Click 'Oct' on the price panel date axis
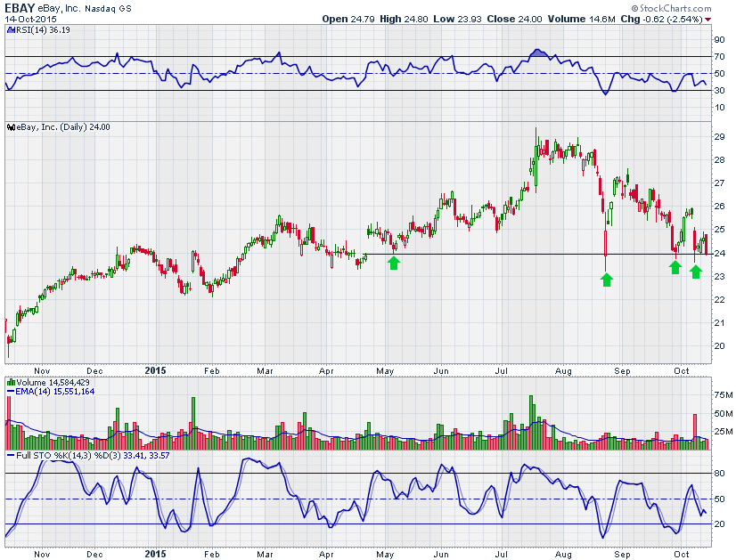Viewport: 736px width, 560px height. (x=682, y=371)
